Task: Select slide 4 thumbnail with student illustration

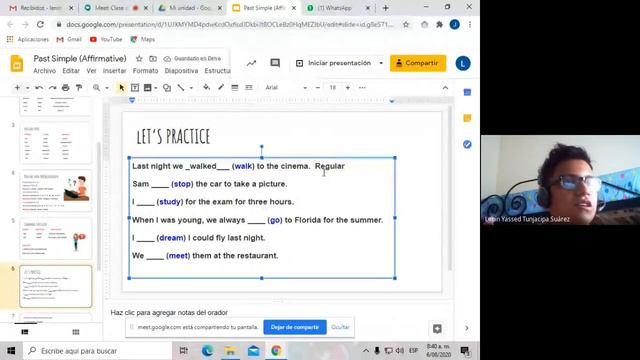Action: coord(56,191)
